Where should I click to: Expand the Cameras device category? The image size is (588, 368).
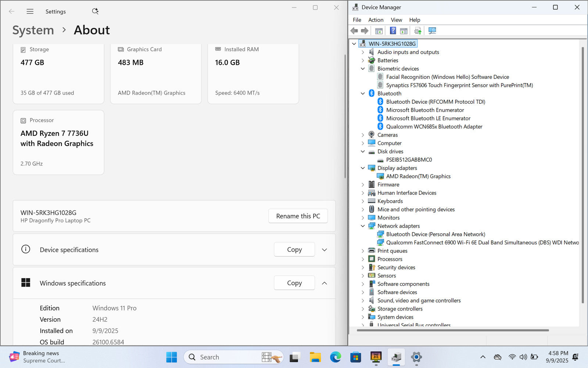[363, 135]
